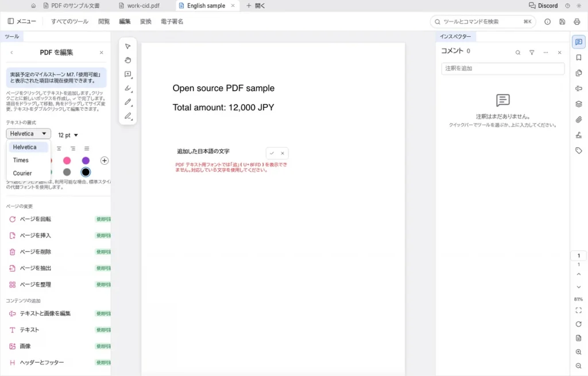Zoom out with the minus magnifier
This screenshot has height=376, width=588.
(x=579, y=366)
